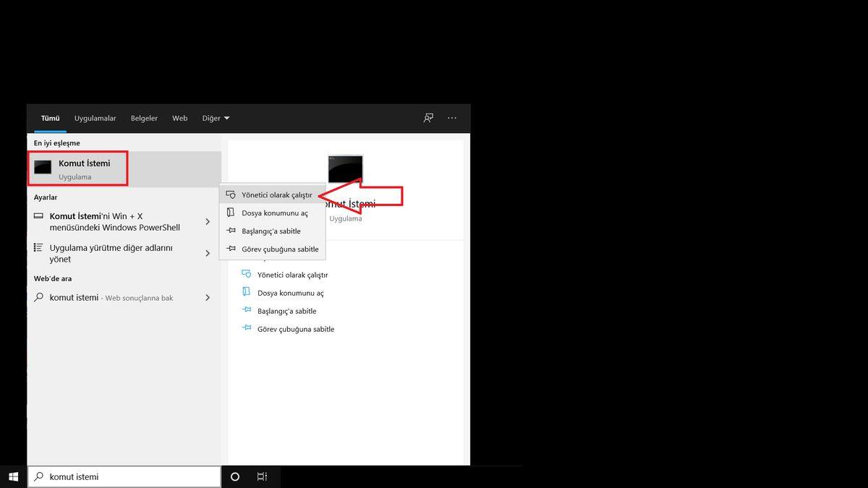Viewport: 868px width, 488px height.
Task: Open the three-dots options menu
Action: point(452,118)
